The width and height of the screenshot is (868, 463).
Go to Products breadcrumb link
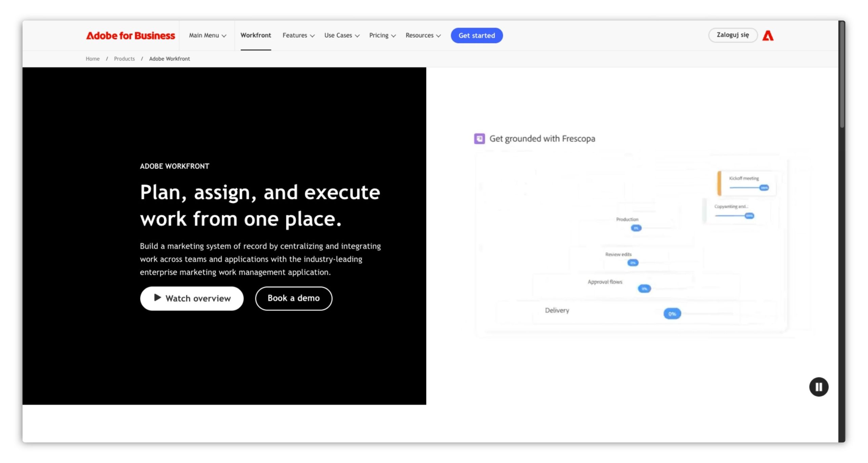coord(124,59)
